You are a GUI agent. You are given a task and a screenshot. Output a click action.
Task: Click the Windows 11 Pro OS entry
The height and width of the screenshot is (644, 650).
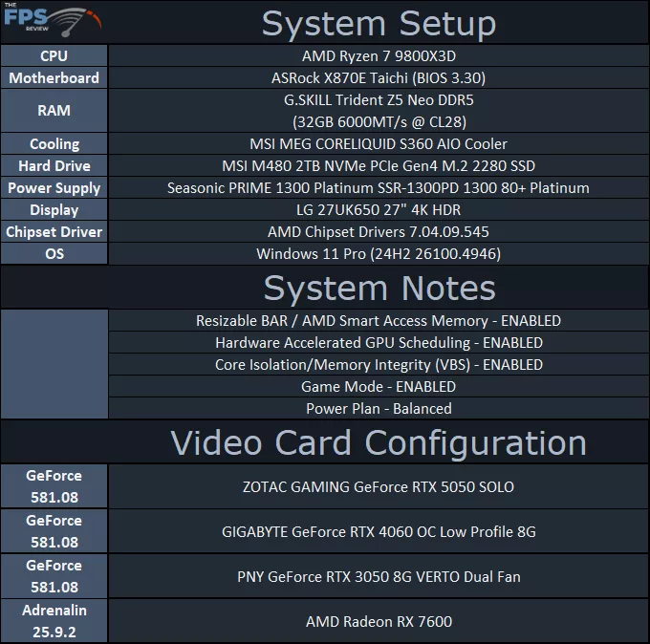click(x=378, y=254)
